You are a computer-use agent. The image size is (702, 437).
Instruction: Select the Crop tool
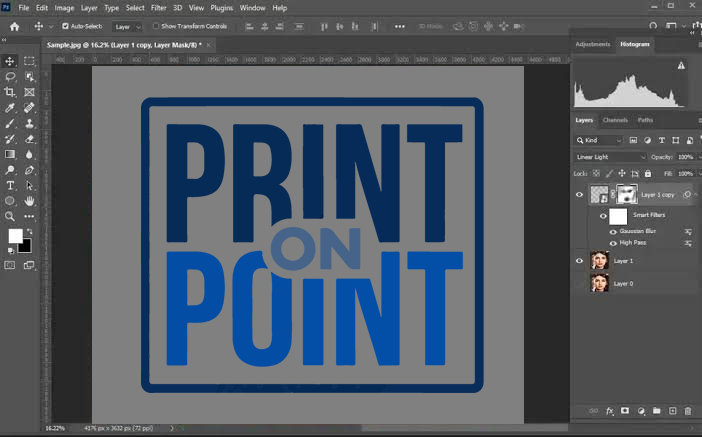pyautogui.click(x=10, y=92)
